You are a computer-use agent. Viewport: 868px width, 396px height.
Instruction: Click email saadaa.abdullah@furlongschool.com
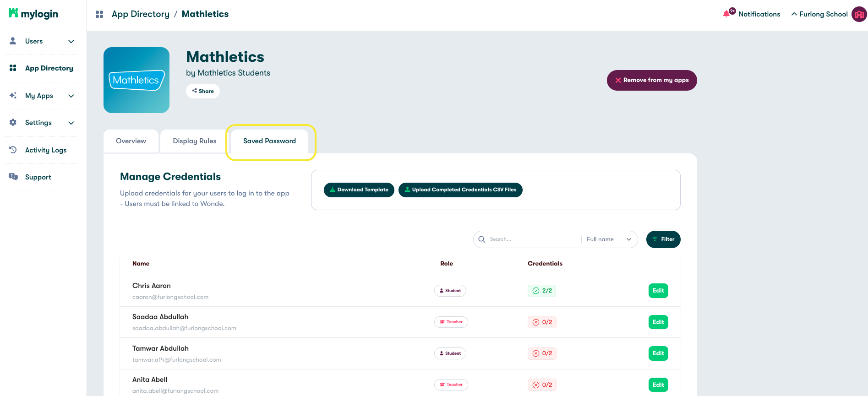coord(184,328)
